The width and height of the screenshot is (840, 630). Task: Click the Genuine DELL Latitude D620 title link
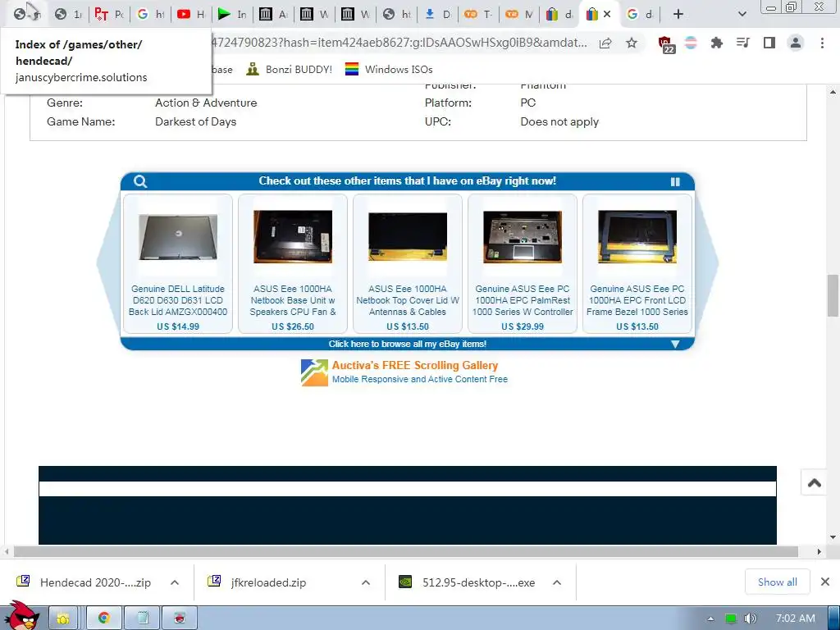[x=178, y=300]
